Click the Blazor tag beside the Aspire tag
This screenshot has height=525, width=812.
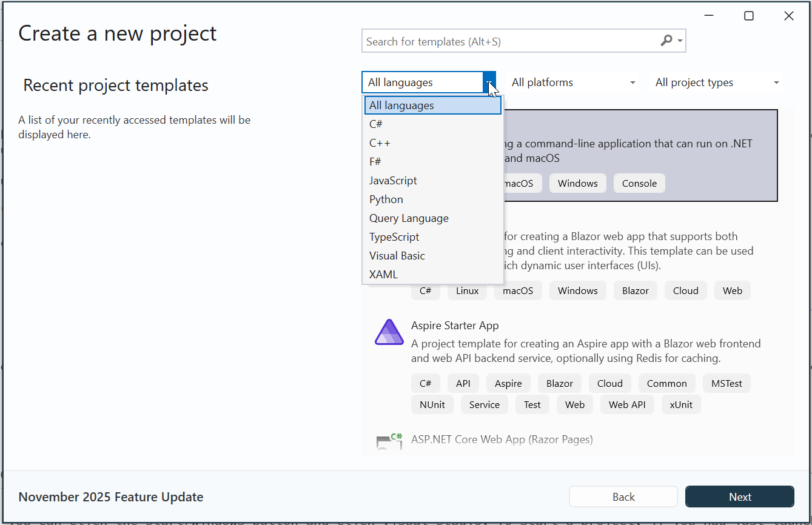(560, 383)
